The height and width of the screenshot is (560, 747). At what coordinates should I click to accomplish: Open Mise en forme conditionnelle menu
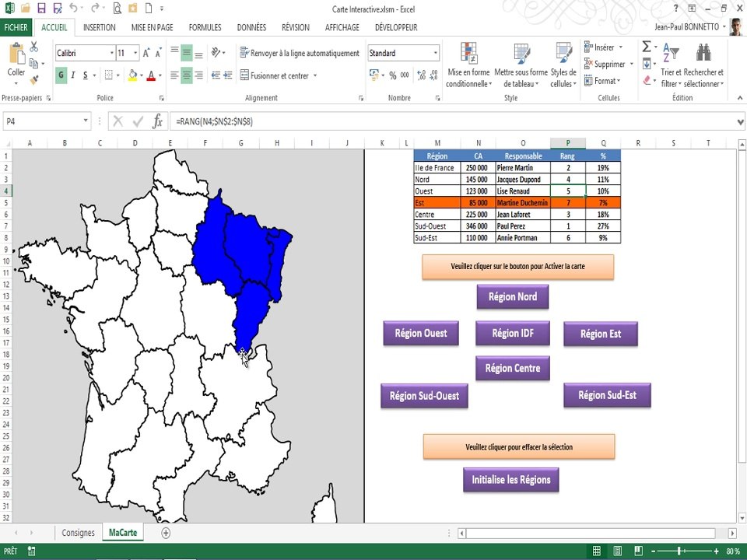tap(468, 65)
